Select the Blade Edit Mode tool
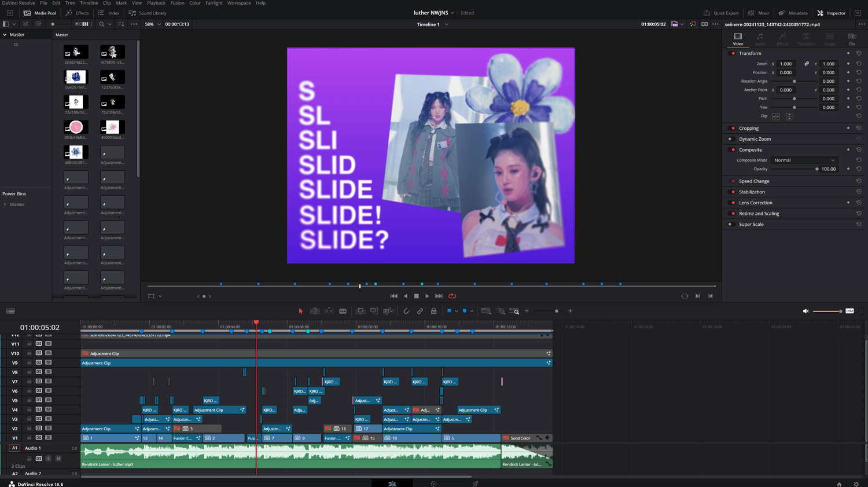This screenshot has width=868, height=487. pos(343,311)
